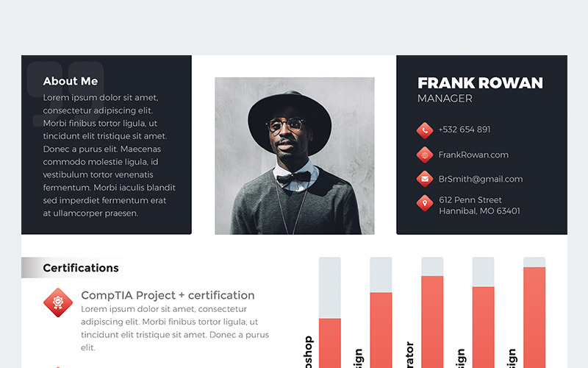The height and width of the screenshot is (368, 588).
Task: Open the FrankRowan.com website link
Action: [x=473, y=155]
